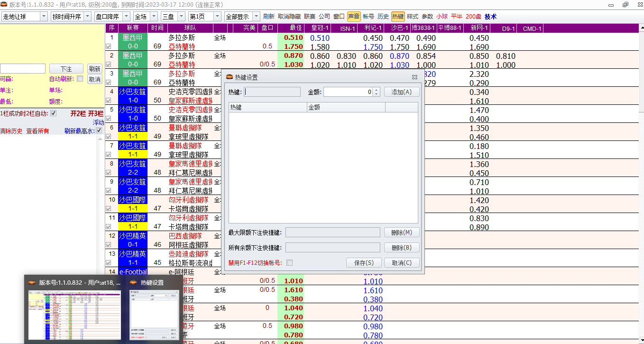
Task: Open the 窗口 toolbar menu
Action: (x=339, y=16)
